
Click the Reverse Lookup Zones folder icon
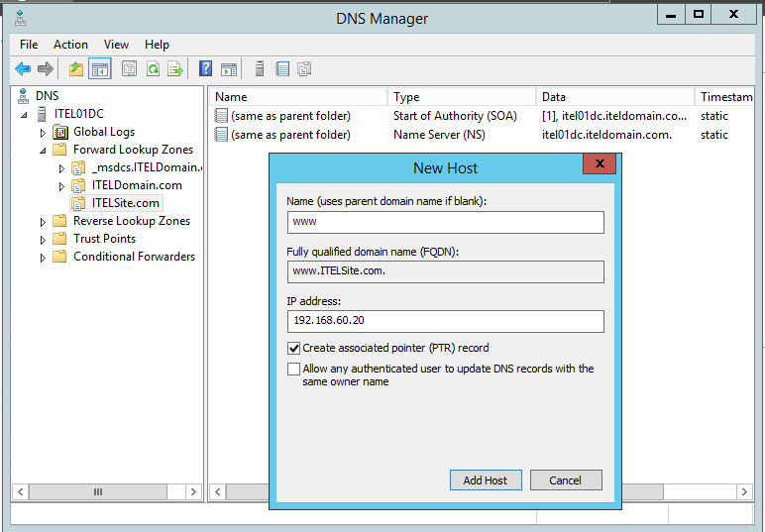click(x=59, y=220)
